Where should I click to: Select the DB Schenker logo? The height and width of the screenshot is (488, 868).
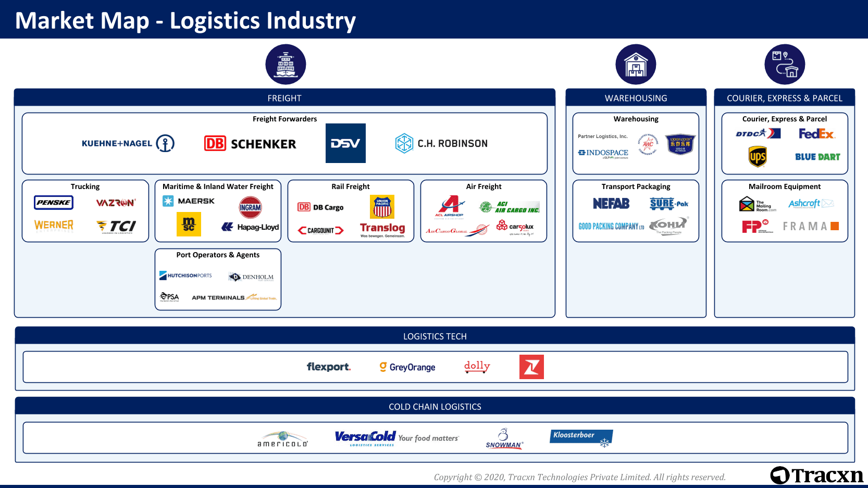250,144
